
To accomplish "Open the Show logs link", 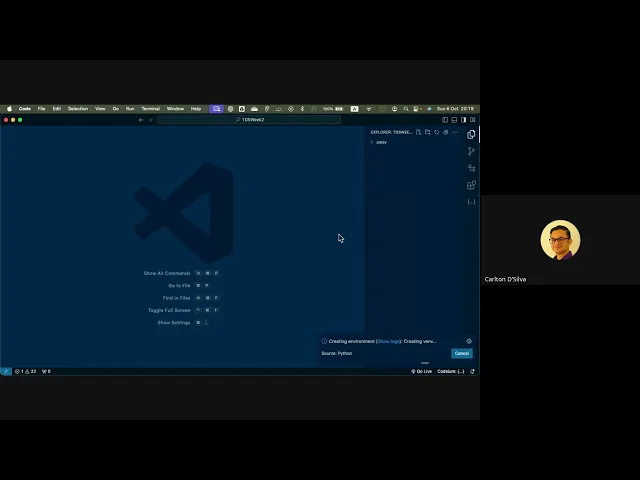I will tap(389, 341).
